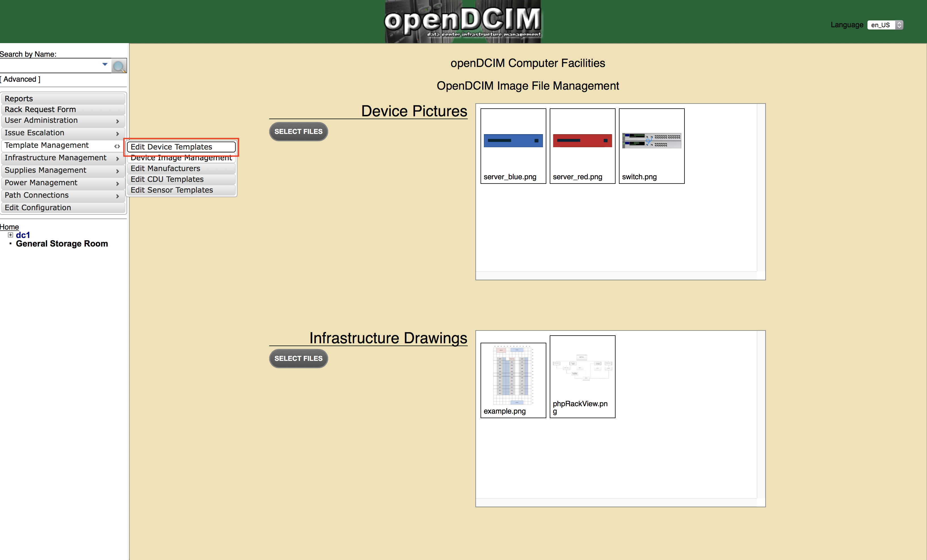Click SELECT FILES under Device Pictures
The image size is (927, 560).
(298, 132)
